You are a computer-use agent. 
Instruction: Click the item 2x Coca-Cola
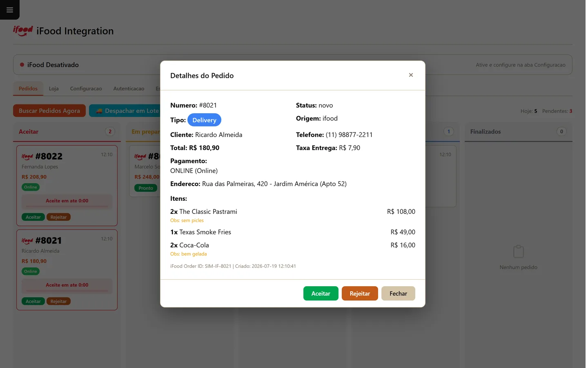coord(189,245)
